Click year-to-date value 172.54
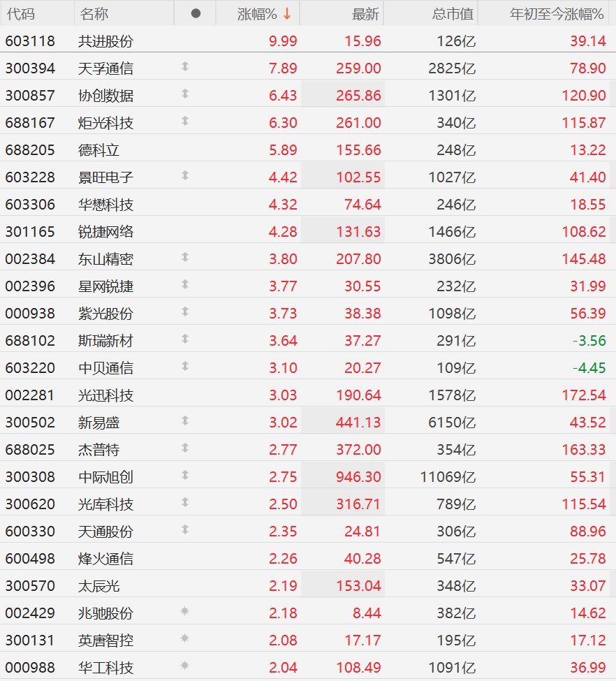 (583, 395)
